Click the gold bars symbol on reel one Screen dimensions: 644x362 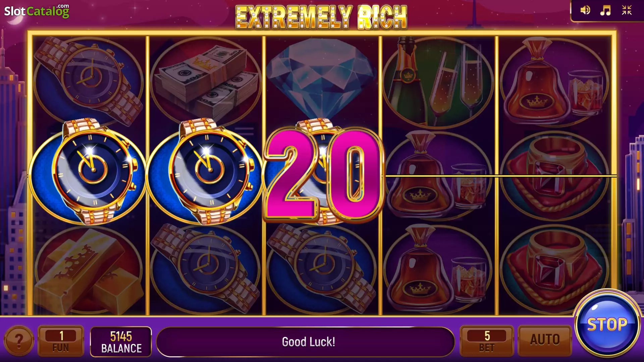click(88, 270)
